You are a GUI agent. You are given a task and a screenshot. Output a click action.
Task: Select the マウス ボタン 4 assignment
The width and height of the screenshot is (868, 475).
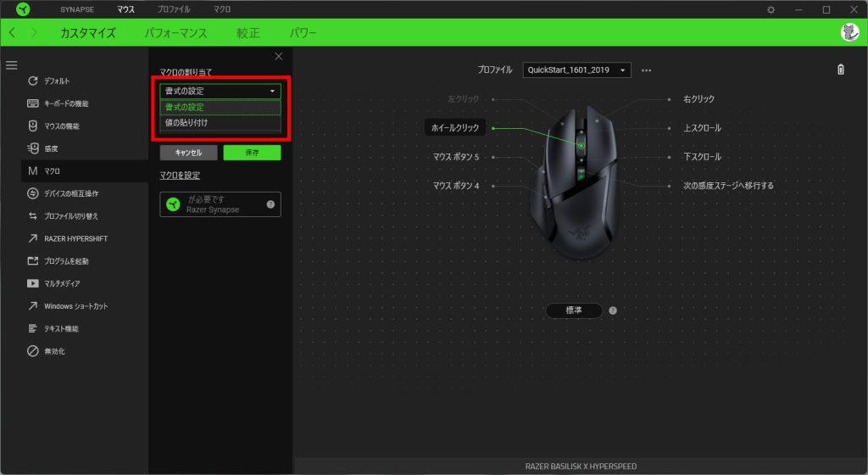(x=455, y=186)
